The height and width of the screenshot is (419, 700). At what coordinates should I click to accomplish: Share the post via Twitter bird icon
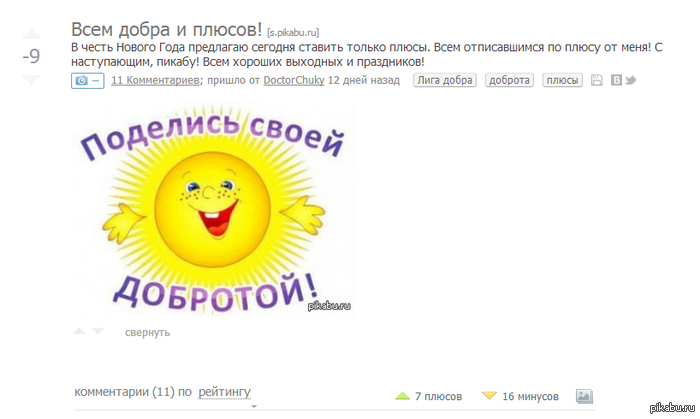(x=630, y=80)
